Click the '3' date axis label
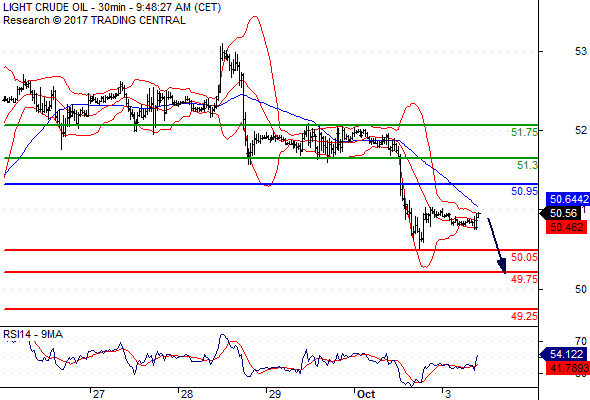Viewport: 590px width, 400px height. pos(447,394)
